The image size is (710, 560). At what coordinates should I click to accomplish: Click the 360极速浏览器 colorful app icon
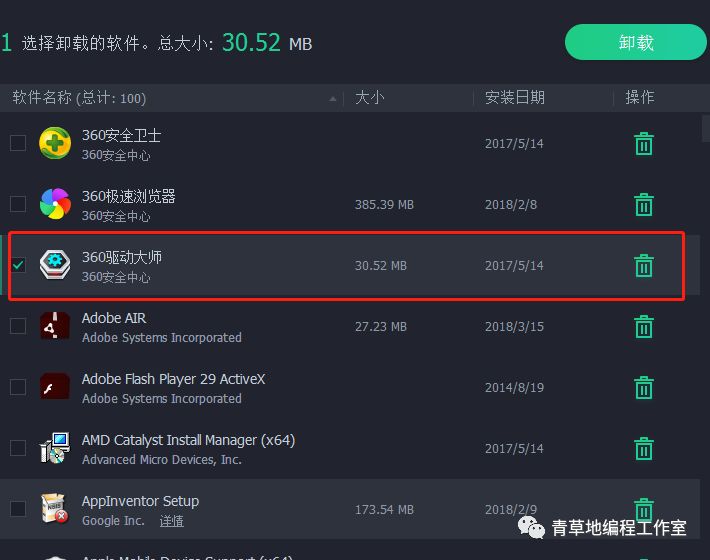[55, 204]
